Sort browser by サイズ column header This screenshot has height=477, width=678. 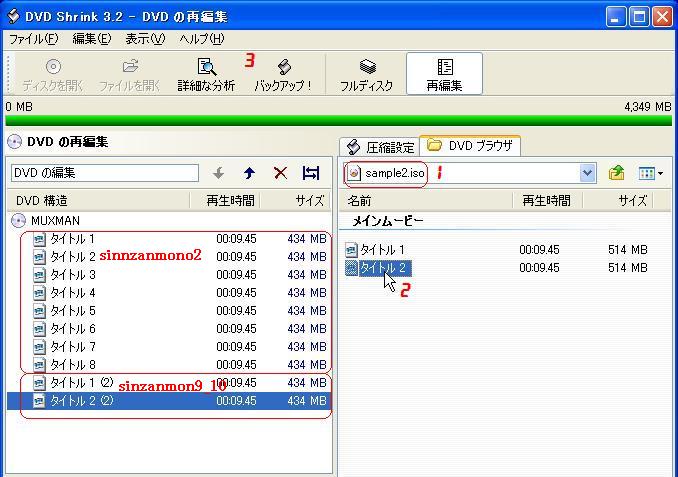tap(618, 201)
